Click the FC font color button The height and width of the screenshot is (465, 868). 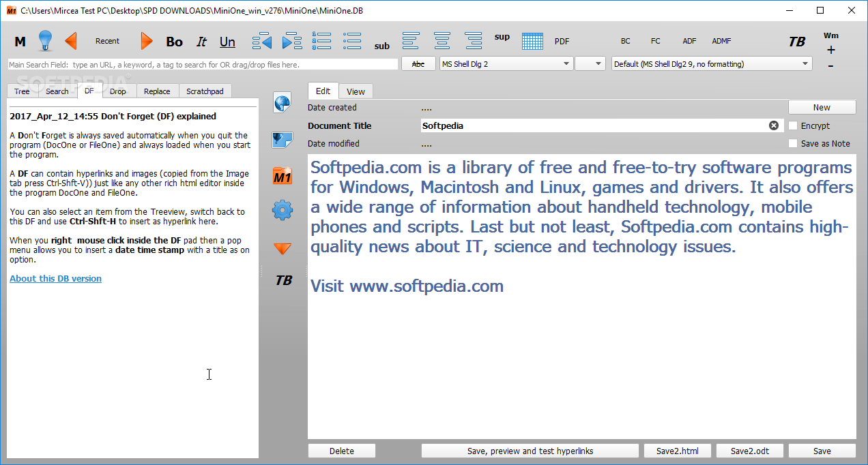[656, 41]
